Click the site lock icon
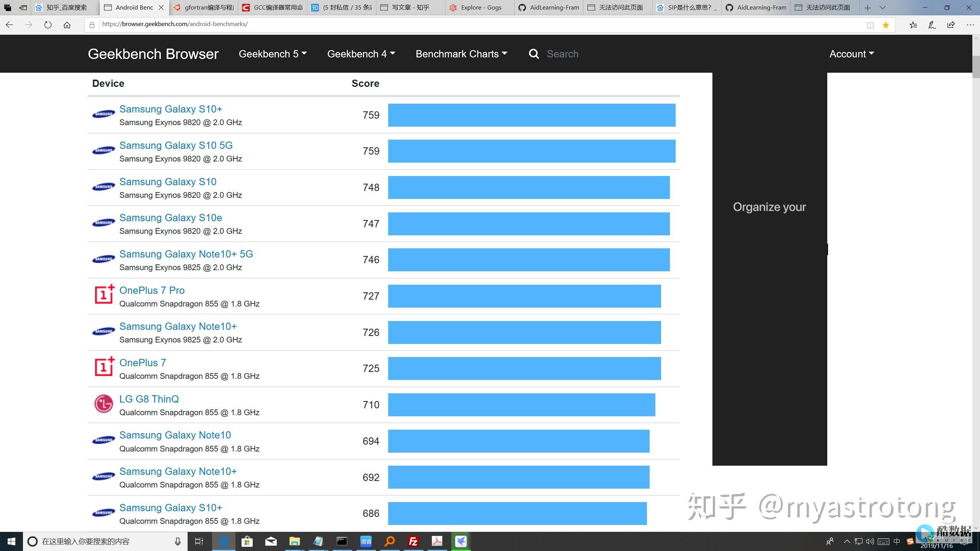This screenshot has width=980, height=551. click(92, 25)
